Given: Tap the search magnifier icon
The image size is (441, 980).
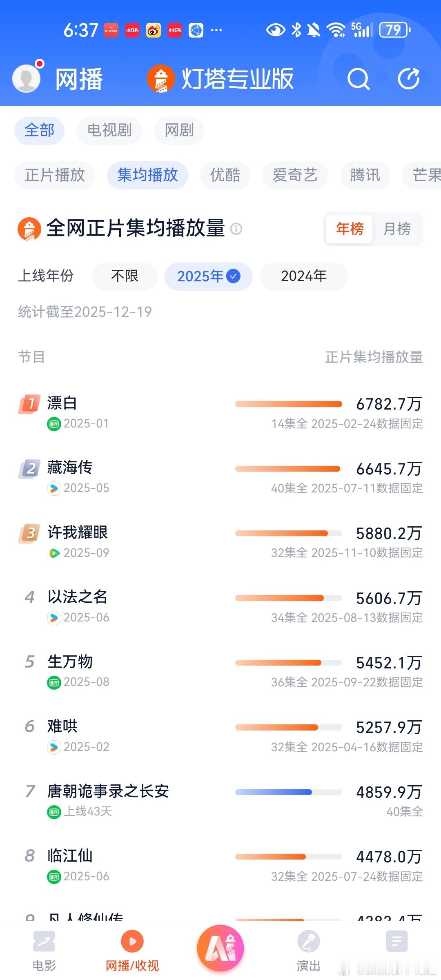Looking at the screenshot, I should [358, 79].
